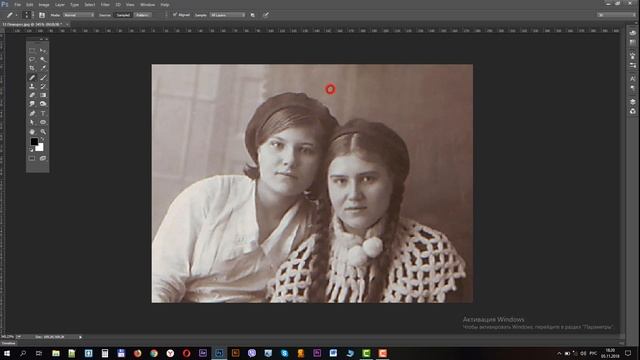Open taskbar search

(x=23, y=353)
